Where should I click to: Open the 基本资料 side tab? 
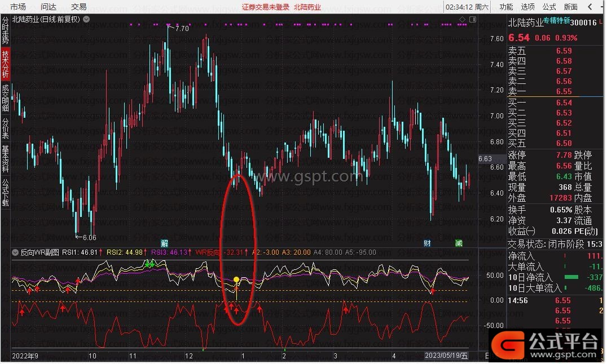pos(5,158)
